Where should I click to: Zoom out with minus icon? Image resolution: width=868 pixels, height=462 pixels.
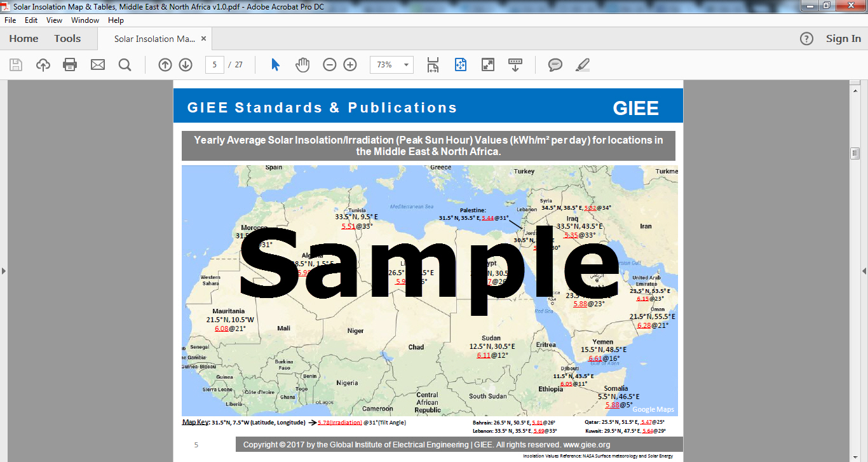pos(329,64)
